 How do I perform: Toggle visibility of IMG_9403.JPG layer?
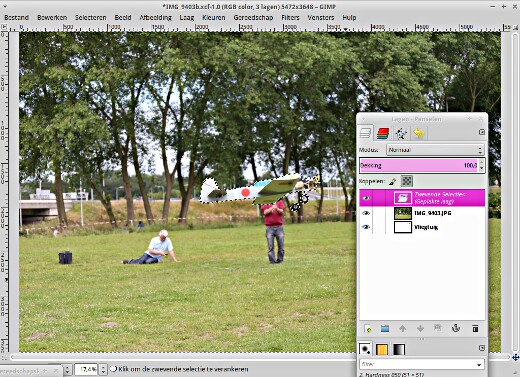pos(366,213)
